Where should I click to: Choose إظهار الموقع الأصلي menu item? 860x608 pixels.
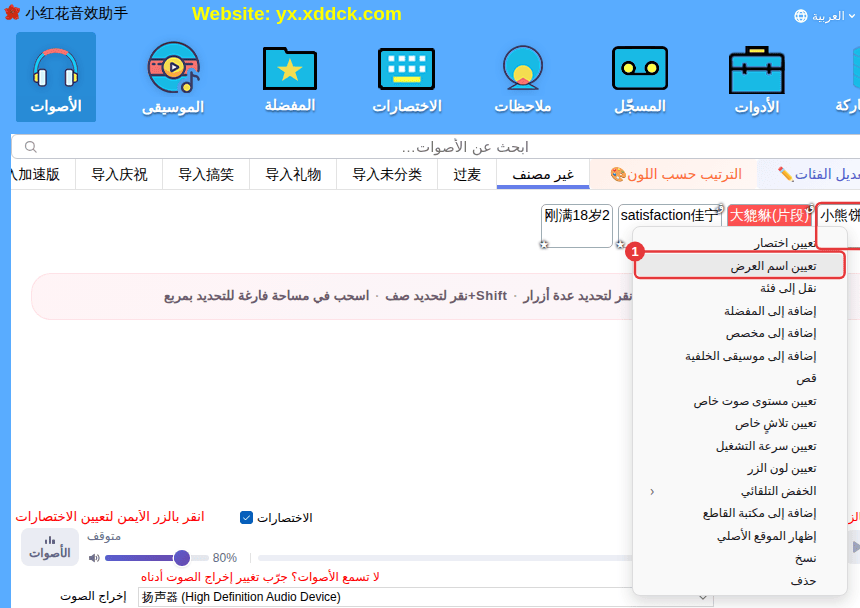click(740, 536)
